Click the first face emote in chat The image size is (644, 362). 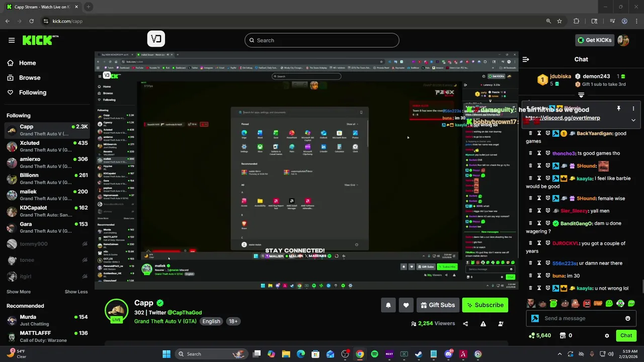pos(531,303)
